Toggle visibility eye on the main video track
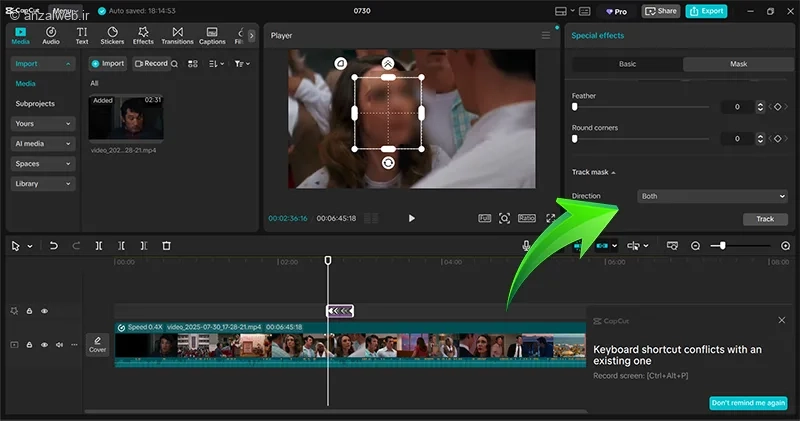The height and width of the screenshot is (421, 800). point(44,344)
